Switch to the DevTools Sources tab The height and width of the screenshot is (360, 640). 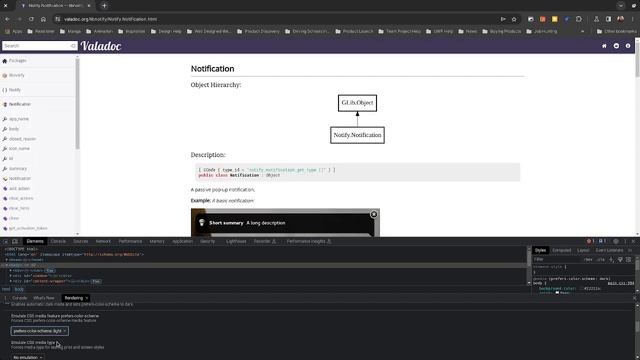(80, 241)
